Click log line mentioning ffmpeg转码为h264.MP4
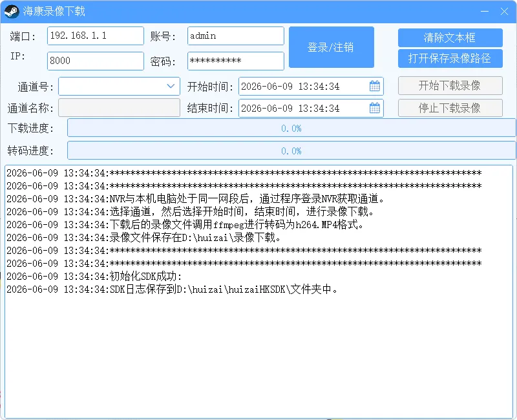 coord(185,224)
